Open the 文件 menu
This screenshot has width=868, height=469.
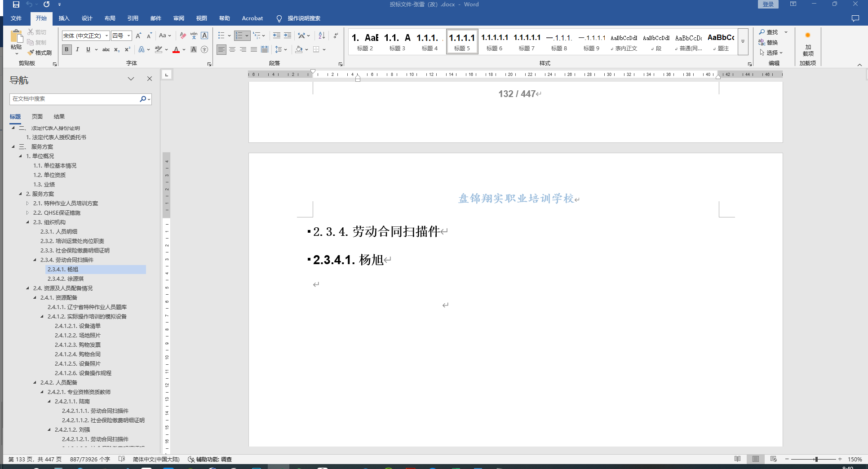16,18
